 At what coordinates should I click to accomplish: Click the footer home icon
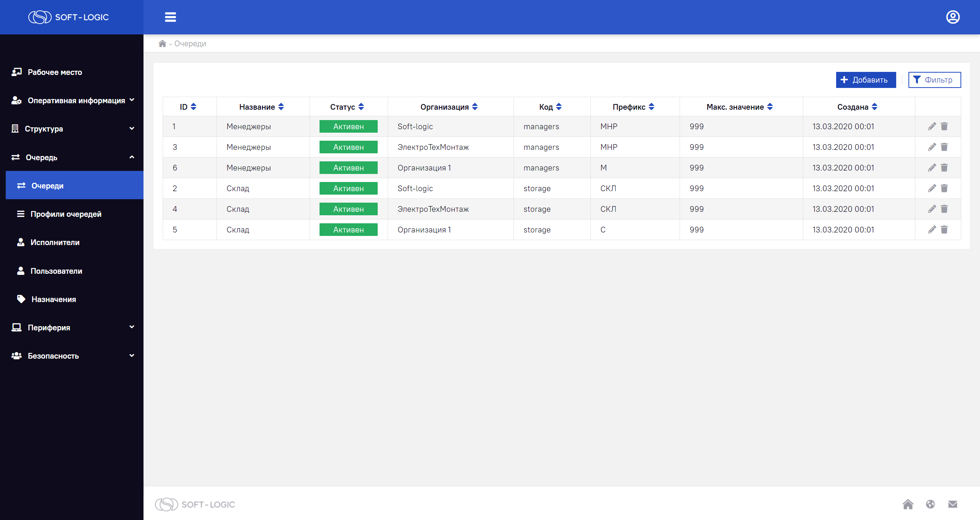pos(908,504)
